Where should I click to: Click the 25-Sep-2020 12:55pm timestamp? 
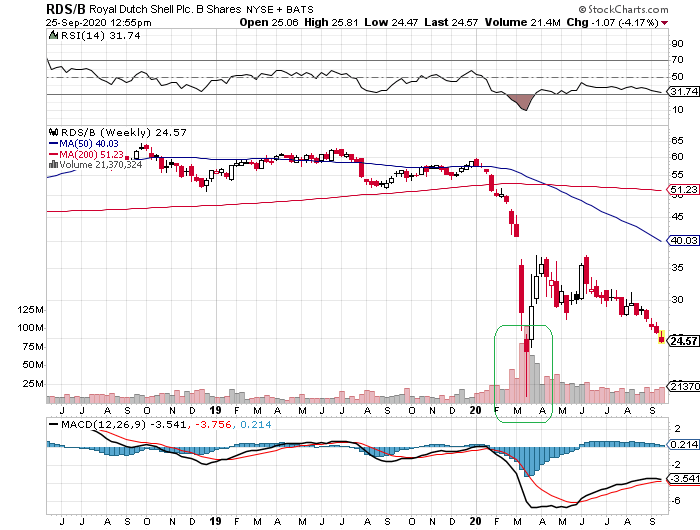coord(99,22)
